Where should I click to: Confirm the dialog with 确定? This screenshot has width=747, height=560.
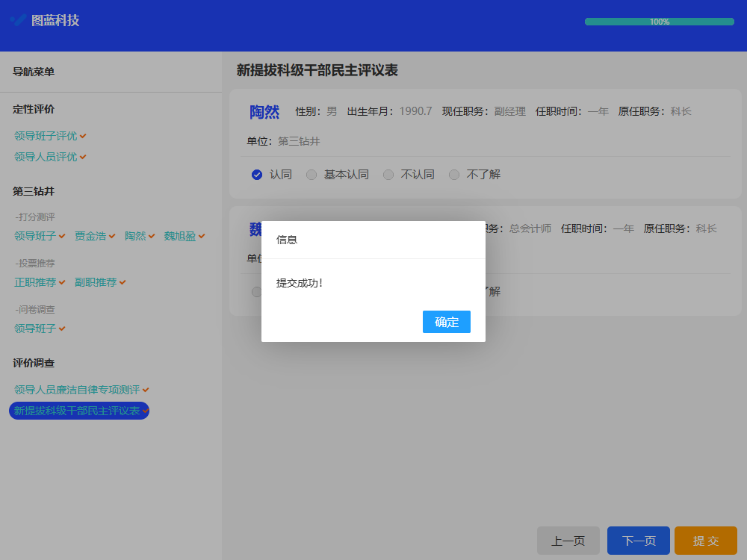pyautogui.click(x=446, y=322)
